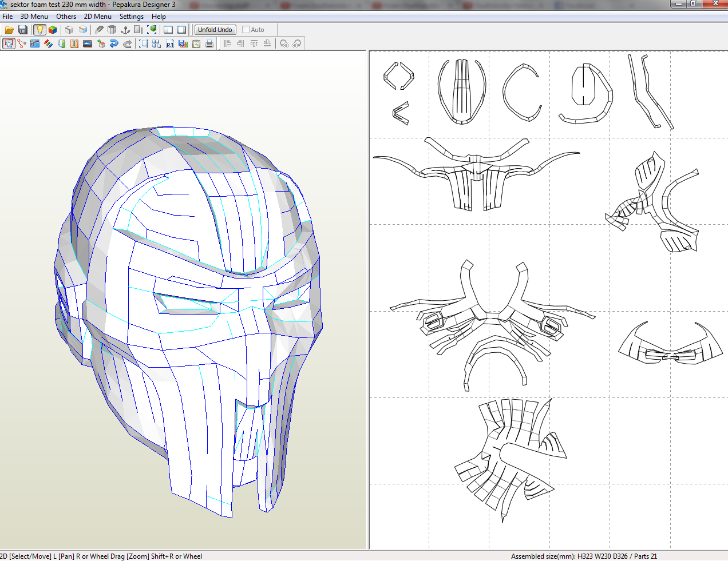Select the horned mask pattern part
Screen dimensions: 728x561
[476, 173]
